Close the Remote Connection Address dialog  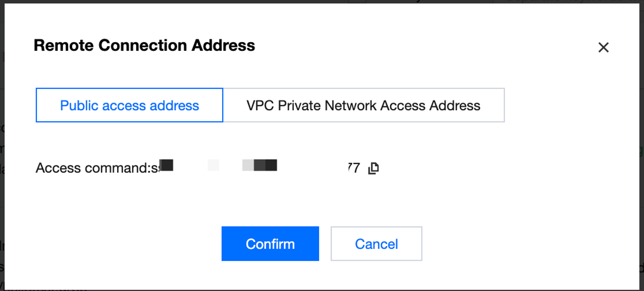(603, 47)
